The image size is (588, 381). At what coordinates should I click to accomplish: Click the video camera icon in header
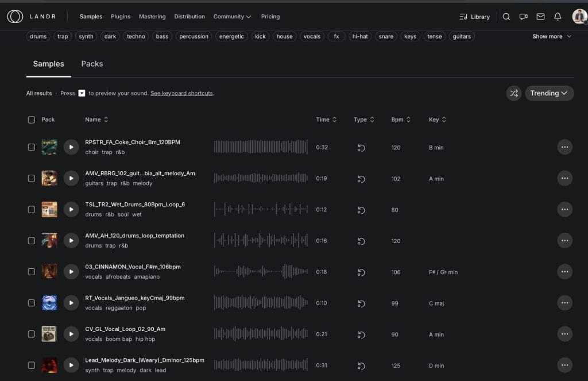(x=523, y=17)
